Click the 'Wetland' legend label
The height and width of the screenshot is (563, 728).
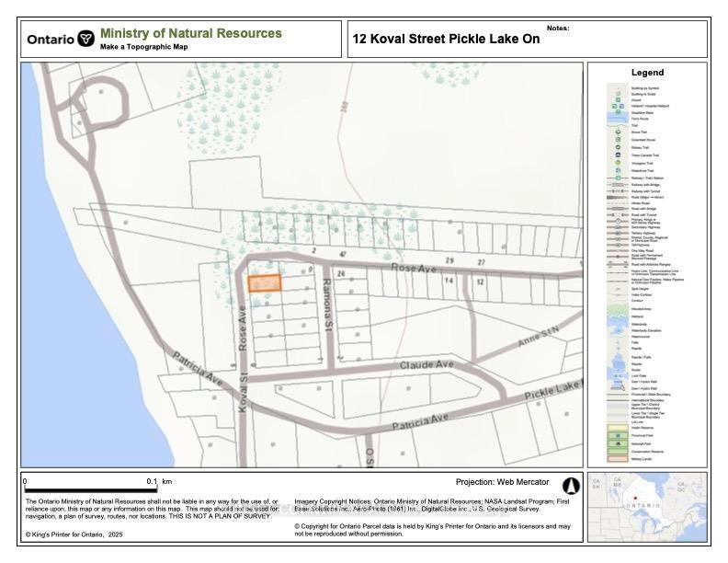coord(638,316)
